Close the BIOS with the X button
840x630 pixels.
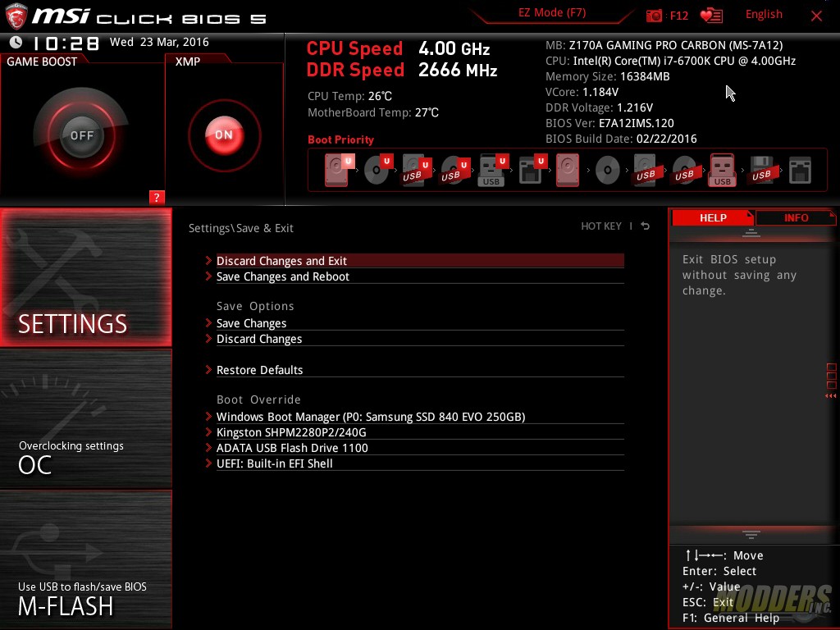(816, 16)
